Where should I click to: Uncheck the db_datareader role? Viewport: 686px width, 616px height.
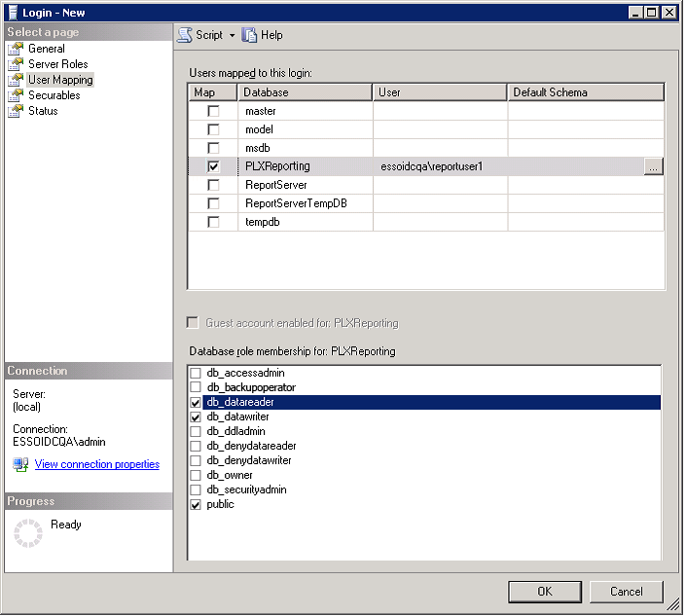(196, 403)
